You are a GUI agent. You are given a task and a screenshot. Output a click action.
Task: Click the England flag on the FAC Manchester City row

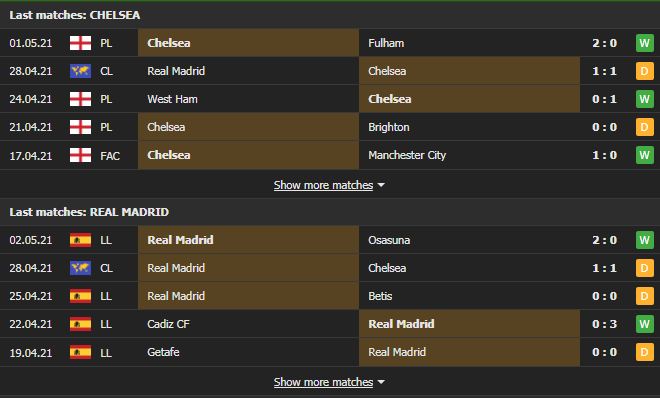80,155
